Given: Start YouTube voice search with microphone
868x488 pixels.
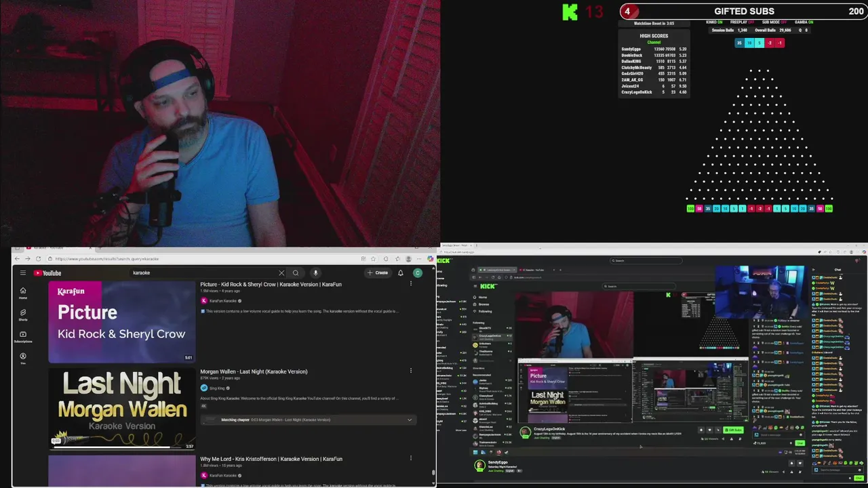Looking at the screenshot, I should pyautogui.click(x=315, y=273).
